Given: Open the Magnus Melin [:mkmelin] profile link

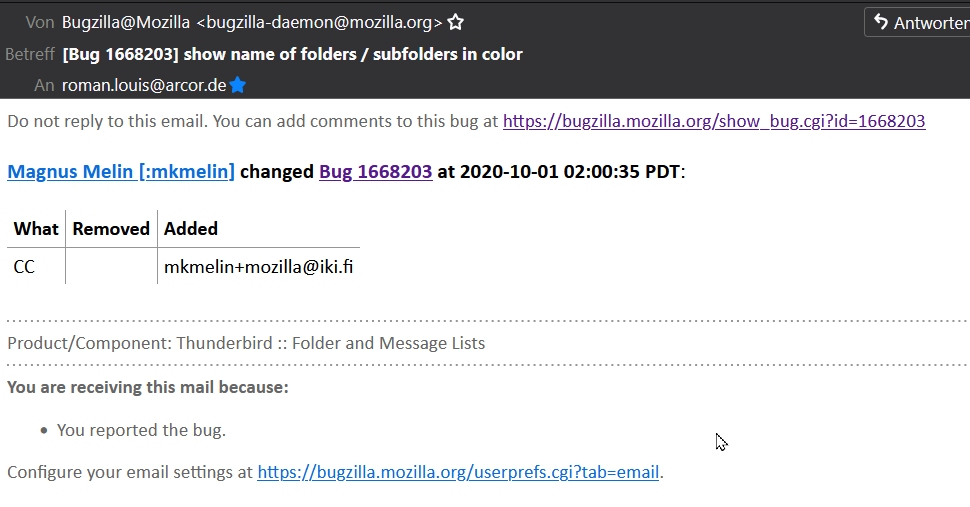Looking at the screenshot, I should [x=121, y=172].
